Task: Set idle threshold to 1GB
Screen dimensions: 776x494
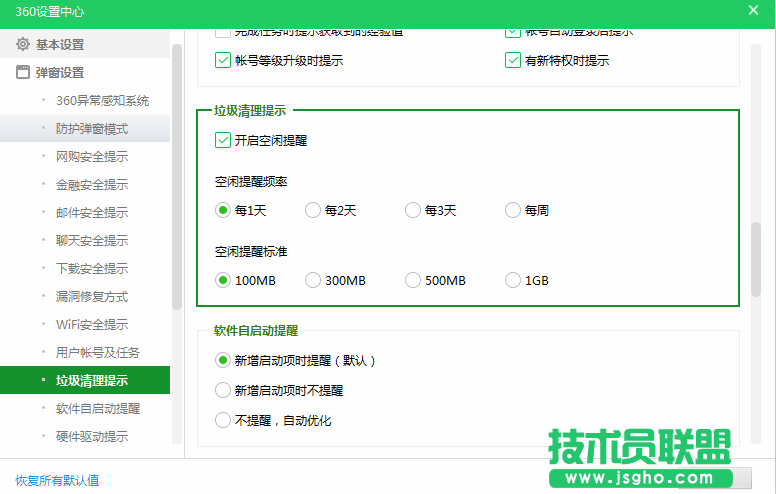Action: [x=513, y=280]
